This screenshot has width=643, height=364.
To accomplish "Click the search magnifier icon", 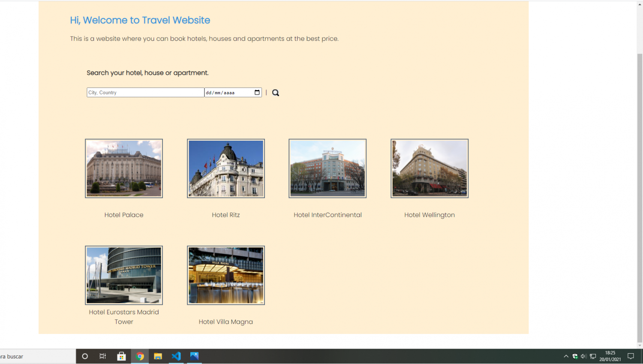I will (276, 93).
